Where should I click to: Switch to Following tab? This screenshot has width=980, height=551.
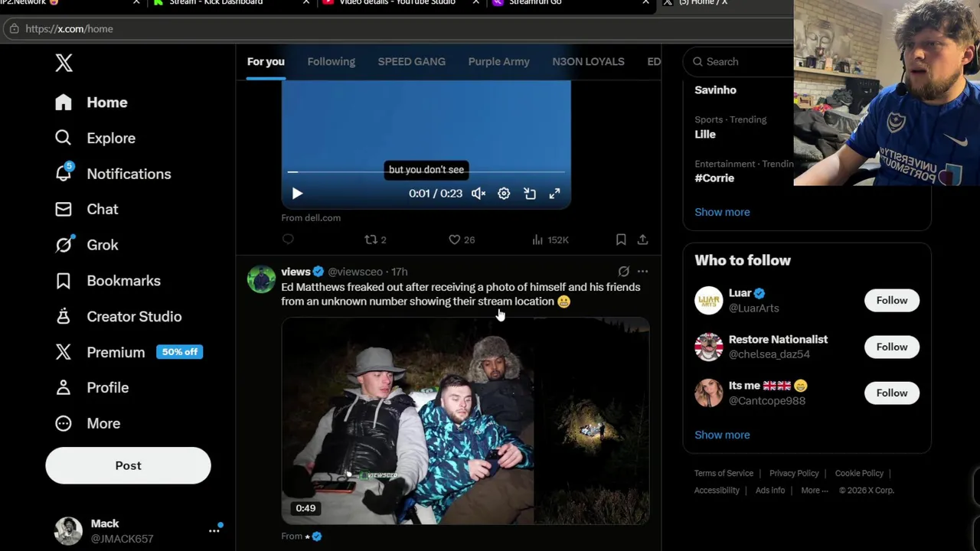(x=331, y=61)
